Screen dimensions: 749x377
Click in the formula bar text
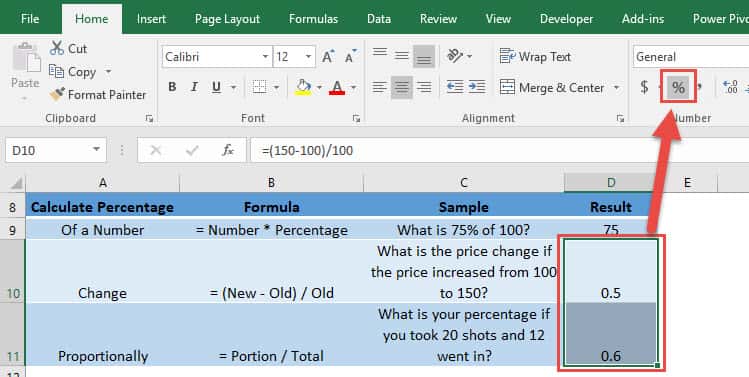tap(308, 151)
